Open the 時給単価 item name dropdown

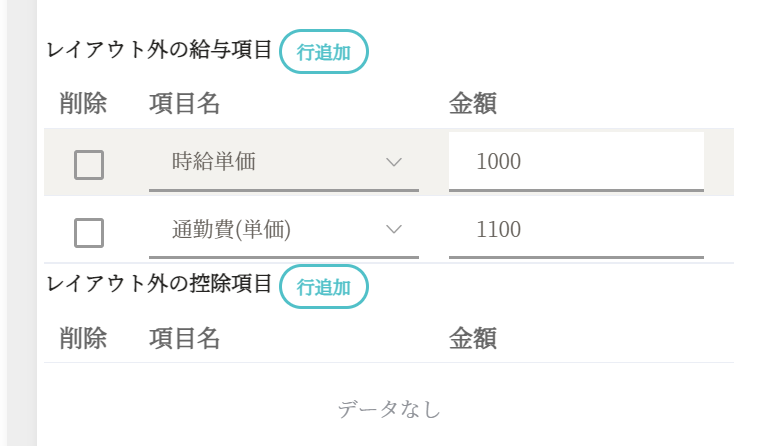[x=270, y=162]
